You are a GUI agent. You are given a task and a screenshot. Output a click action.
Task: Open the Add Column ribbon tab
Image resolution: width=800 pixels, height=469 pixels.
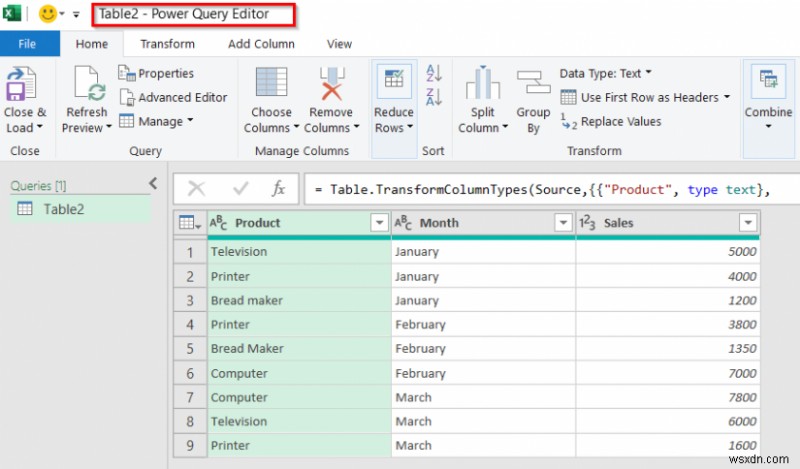(x=261, y=44)
